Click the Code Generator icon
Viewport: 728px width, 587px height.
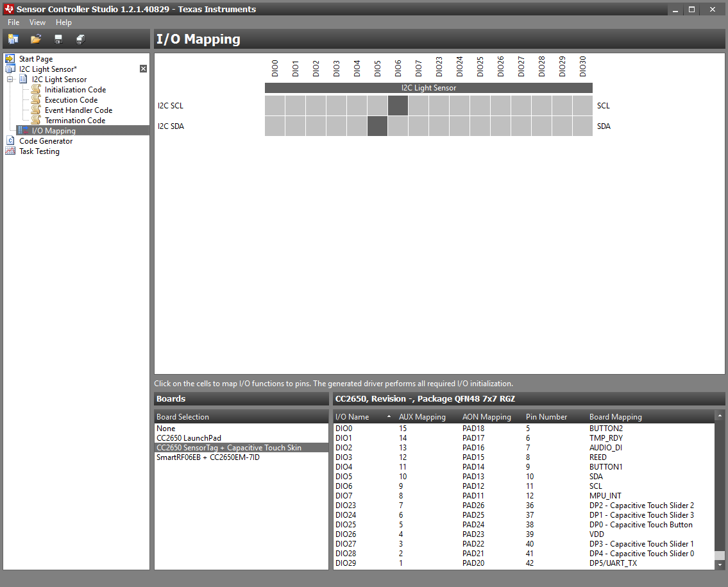(x=10, y=140)
